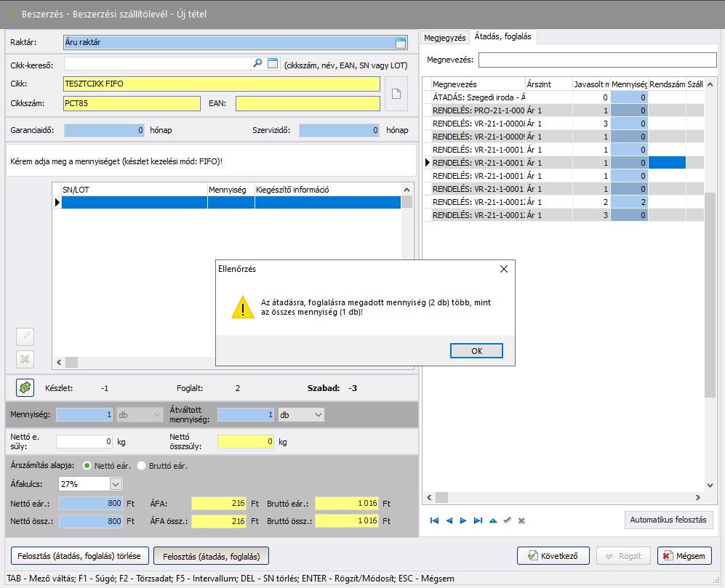Open the Raktár selector window icon
This screenshot has width=725, height=588.
(x=400, y=43)
